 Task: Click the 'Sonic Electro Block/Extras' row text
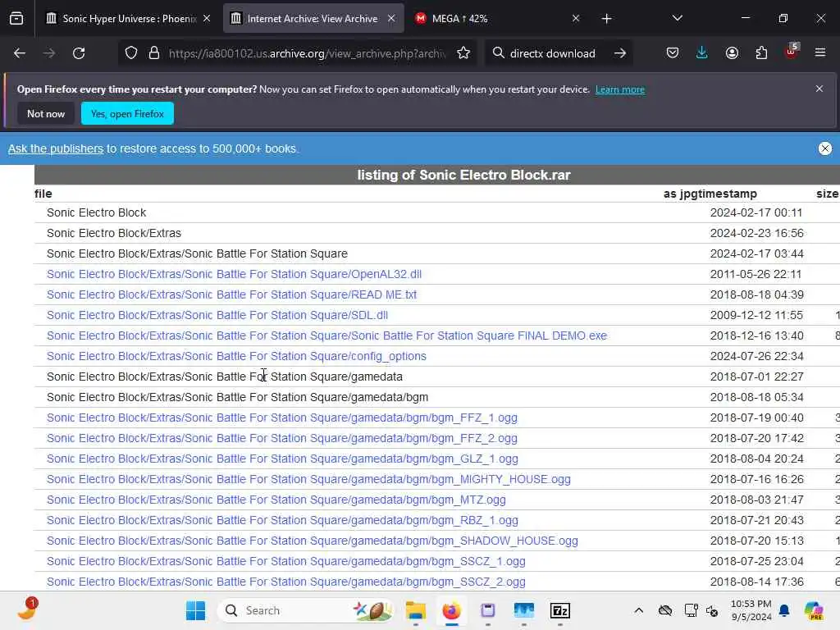coord(113,233)
